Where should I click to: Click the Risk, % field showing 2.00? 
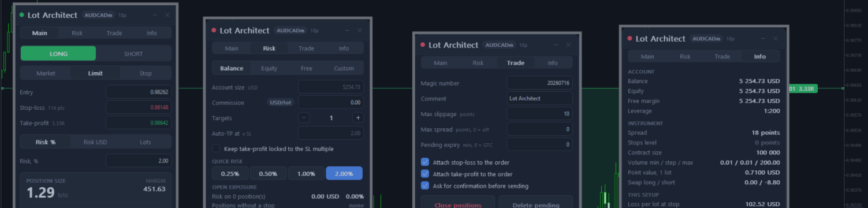click(x=139, y=161)
